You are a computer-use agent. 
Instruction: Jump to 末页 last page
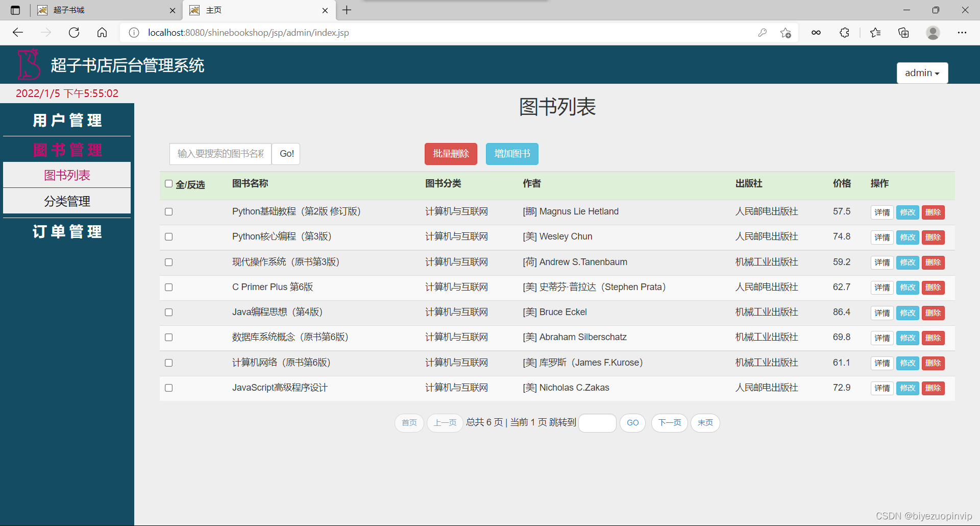[705, 423]
